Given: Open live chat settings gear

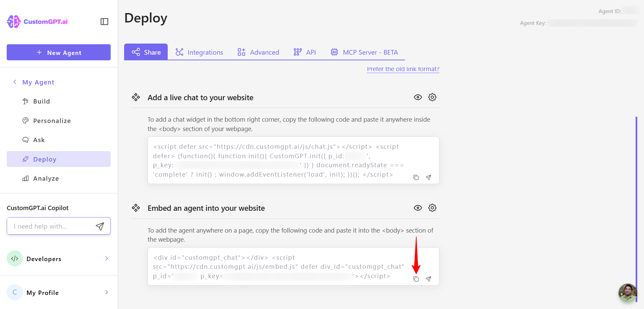Looking at the screenshot, I should click(432, 97).
